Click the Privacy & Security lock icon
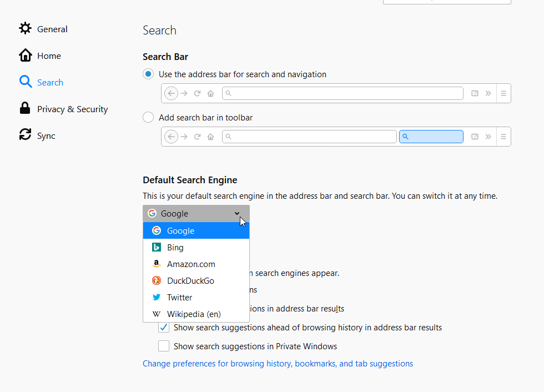 click(x=25, y=108)
